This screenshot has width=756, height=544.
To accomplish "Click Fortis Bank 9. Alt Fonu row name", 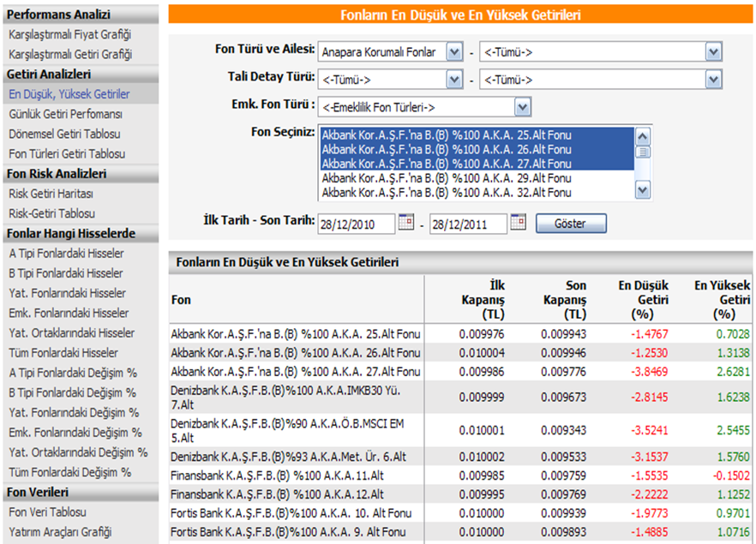I will [288, 532].
